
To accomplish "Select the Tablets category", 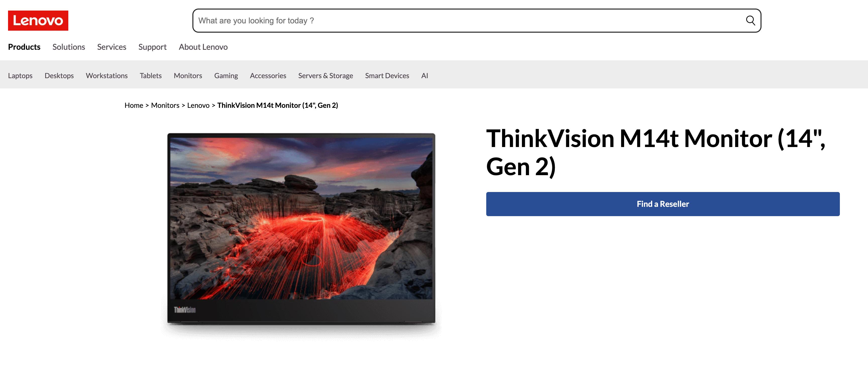I will [x=151, y=76].
